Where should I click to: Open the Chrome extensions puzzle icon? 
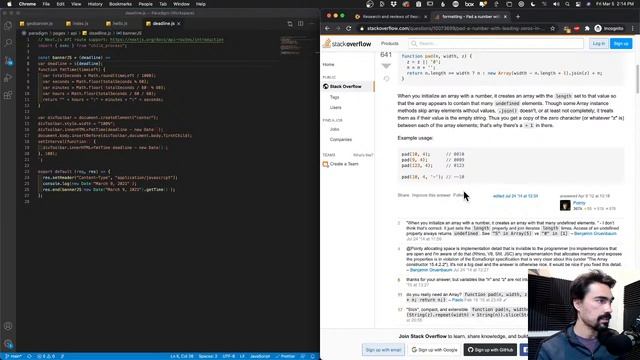(x=587, y=29)
